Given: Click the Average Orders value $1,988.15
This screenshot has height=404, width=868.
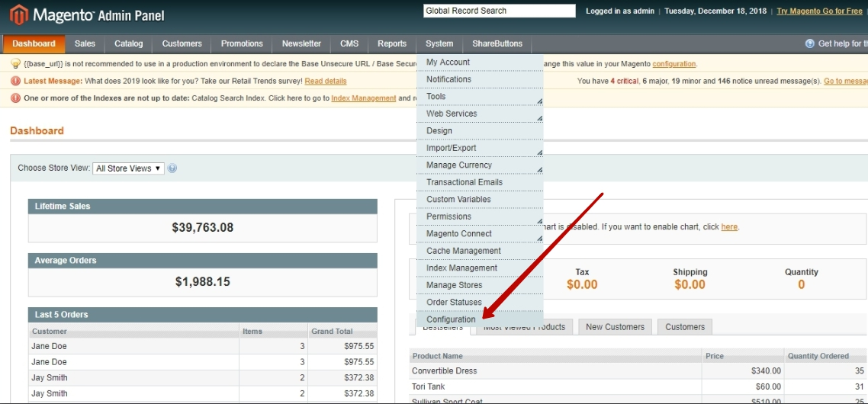Looking at the screenshot, I should [x=203, y=282].
